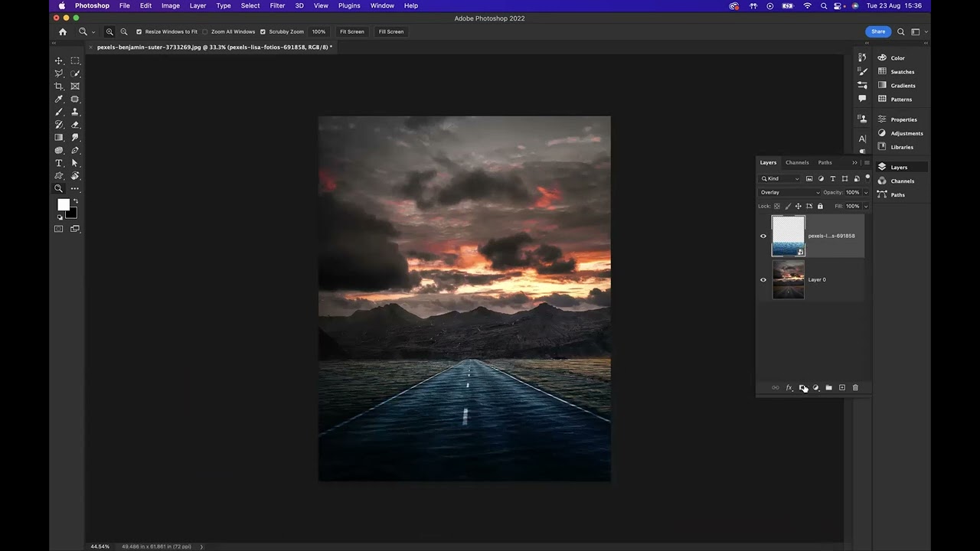Hide the pexels-l...s-691858 layer
The width and height of the screenshot is (980, 551).
tap(763, 236)
